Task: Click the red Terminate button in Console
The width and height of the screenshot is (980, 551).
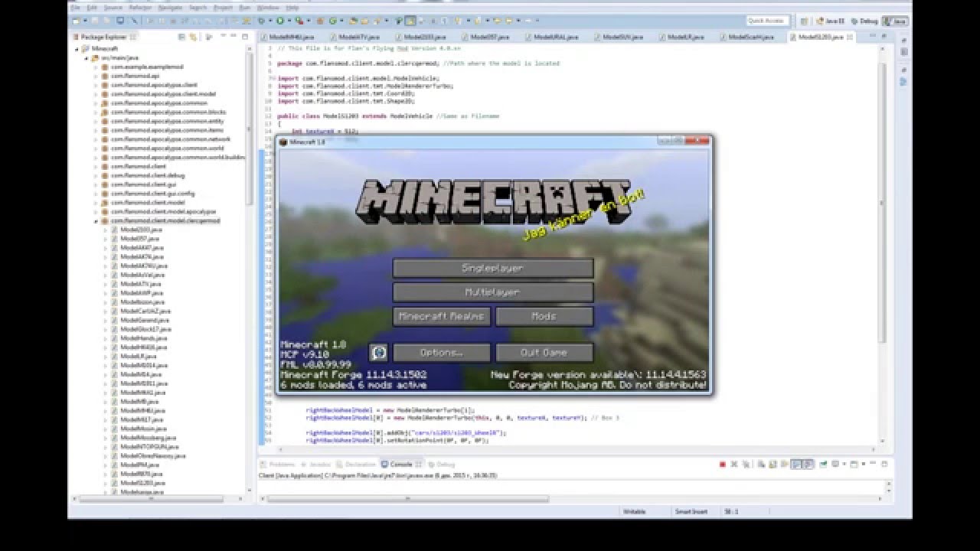Action: tap(723, 464)
